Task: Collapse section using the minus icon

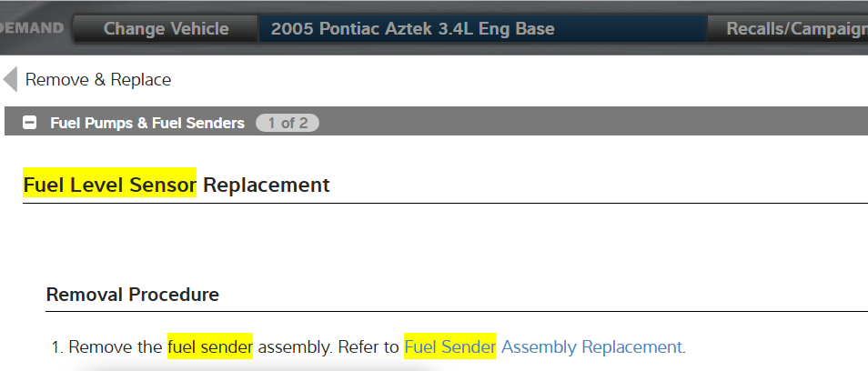Action: 29,123
